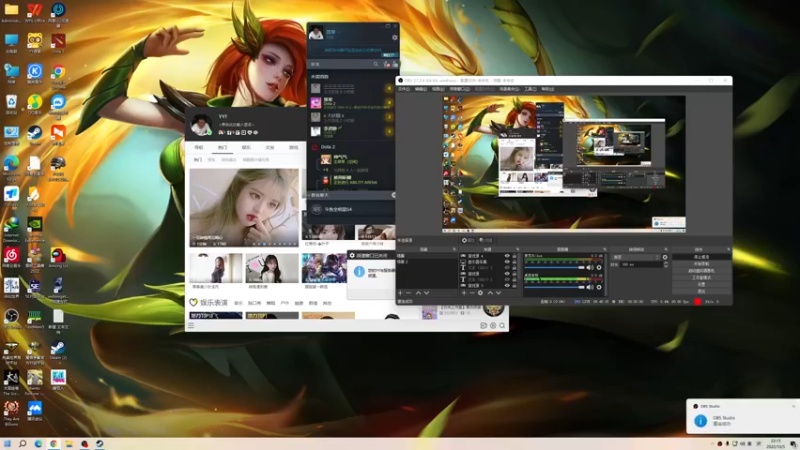Click the transition duration stepper arrows

tap(666, 265)
